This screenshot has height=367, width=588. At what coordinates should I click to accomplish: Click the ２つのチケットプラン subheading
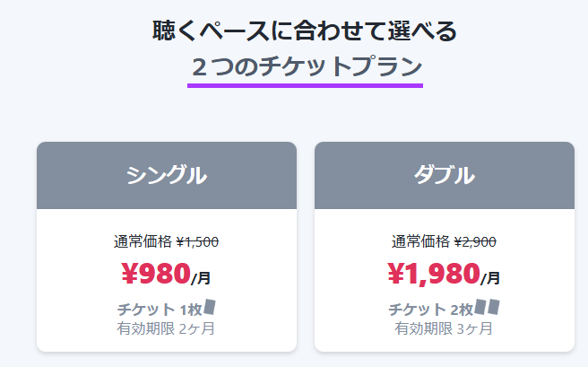click(x=305, y=66)
